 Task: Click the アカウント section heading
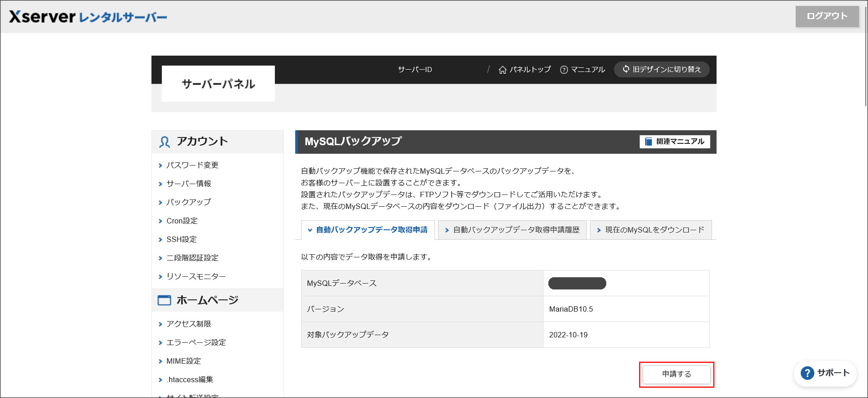click(202, 142)
